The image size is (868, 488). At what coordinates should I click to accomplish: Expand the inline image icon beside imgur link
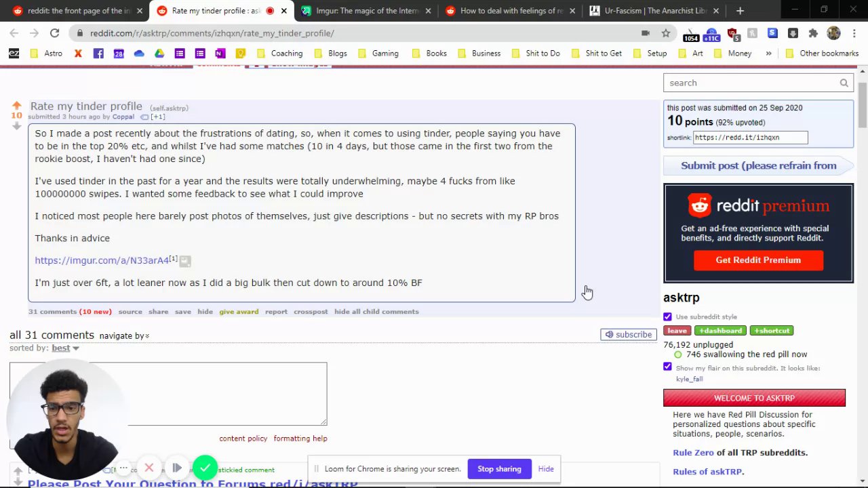pos(185,261)
